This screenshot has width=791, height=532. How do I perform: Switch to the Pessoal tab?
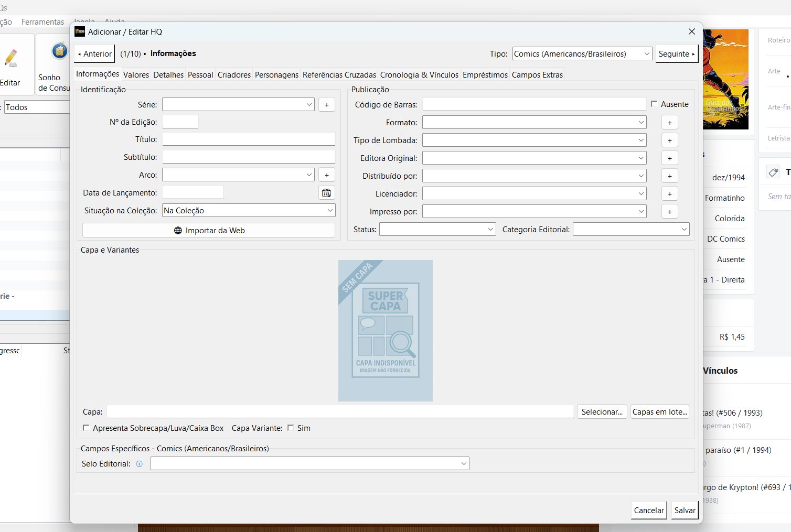click(x=200, y=74)
